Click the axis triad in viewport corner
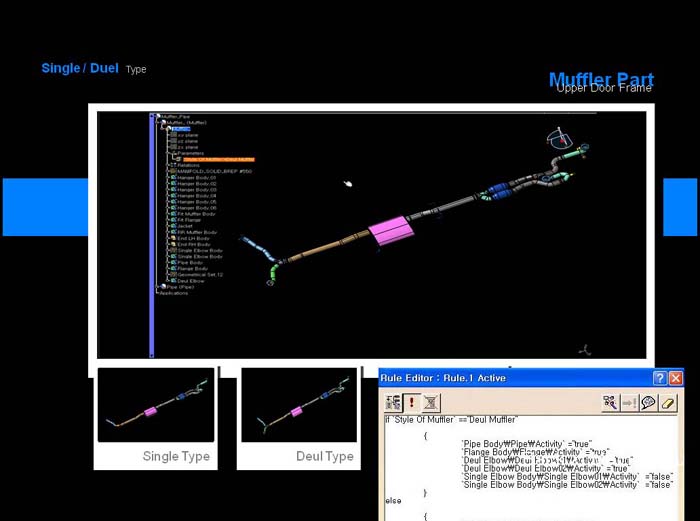Image resolution: width=700 pixels, height=521 pixels. click(586, 349)
